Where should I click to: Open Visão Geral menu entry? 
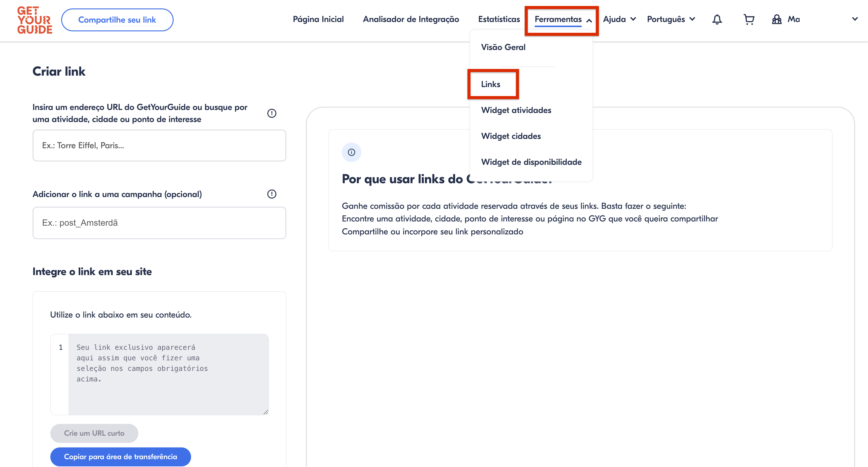pyautogui.click(x=503, y=47)
